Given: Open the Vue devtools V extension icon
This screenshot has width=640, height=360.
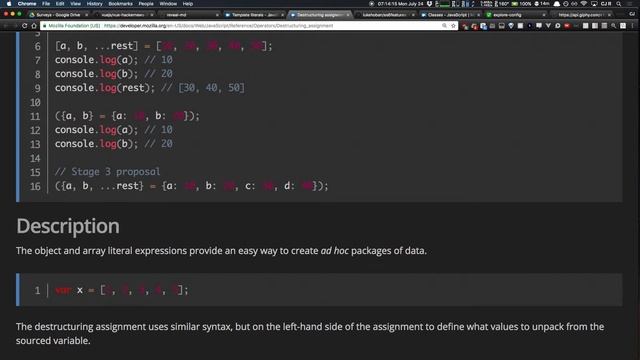Looking at the screenshot, I should pos(548,26).
